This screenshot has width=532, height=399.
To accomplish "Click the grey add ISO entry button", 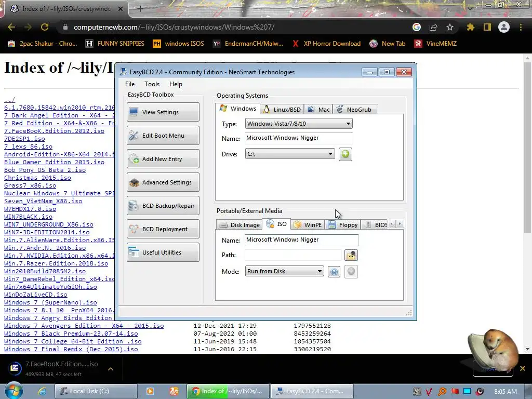I will [351, 271].
